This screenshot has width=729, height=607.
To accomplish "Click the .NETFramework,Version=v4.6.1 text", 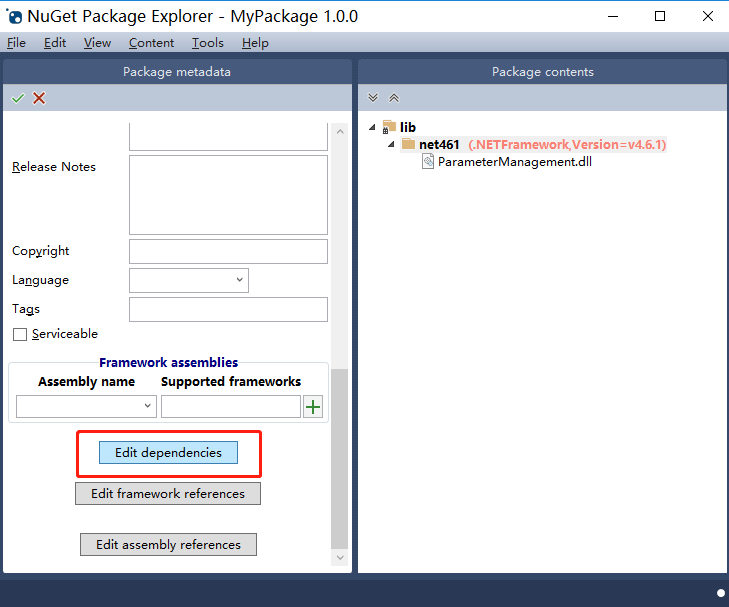I will (x=567, y=145).
